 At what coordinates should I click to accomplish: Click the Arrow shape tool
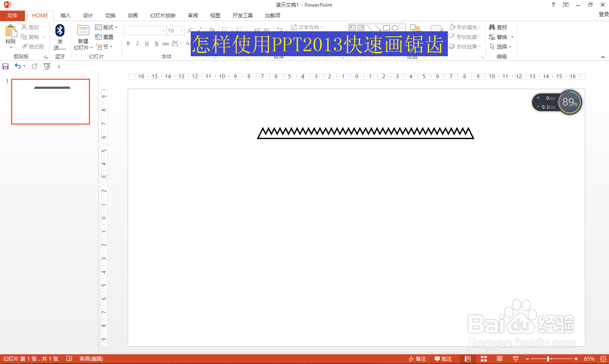coord(378,27)
